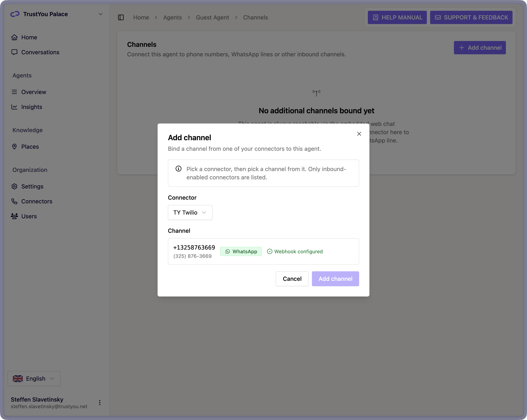Image resolution: width=527 pixels, height=420 pixels.
Task: Click the Guest Agent breadcrumb link
Action: coord(212,17)
